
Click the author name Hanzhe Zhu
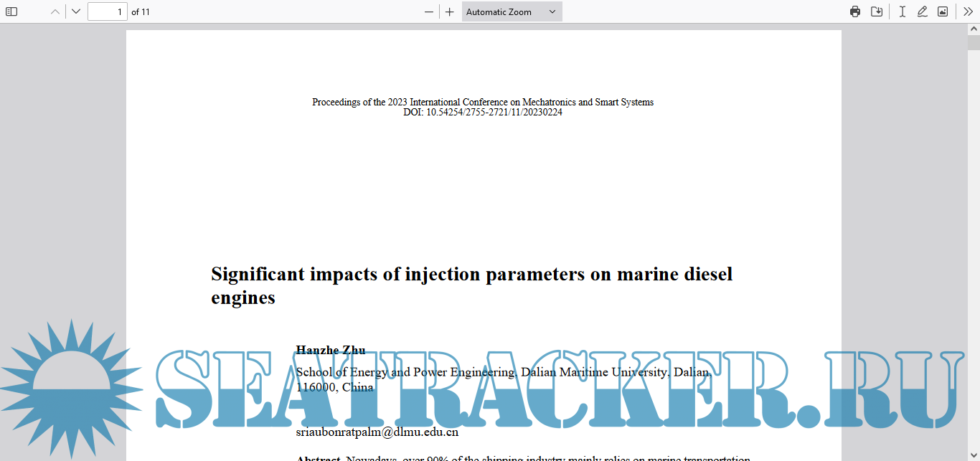[331, 350]
